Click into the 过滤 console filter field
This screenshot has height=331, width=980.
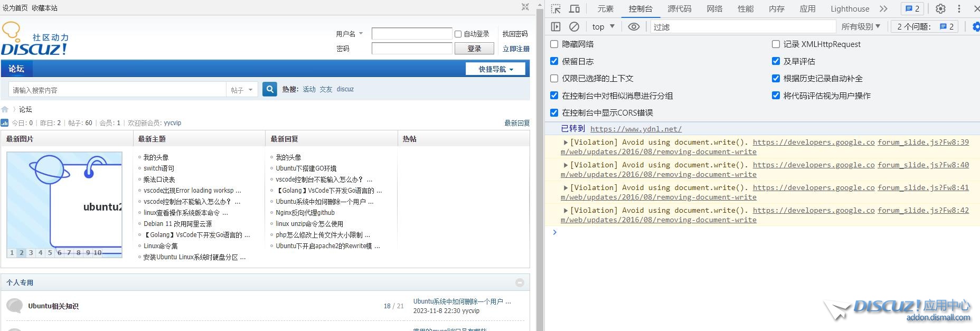point(742,26)
